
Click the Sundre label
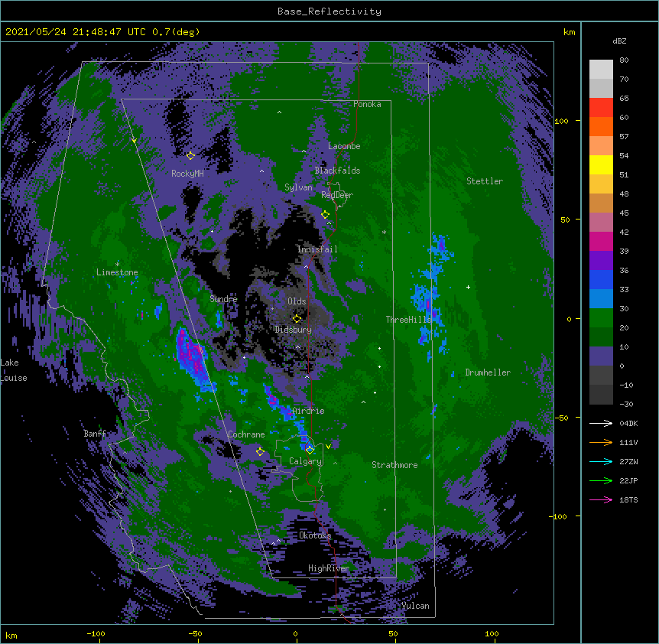[223, 299]
